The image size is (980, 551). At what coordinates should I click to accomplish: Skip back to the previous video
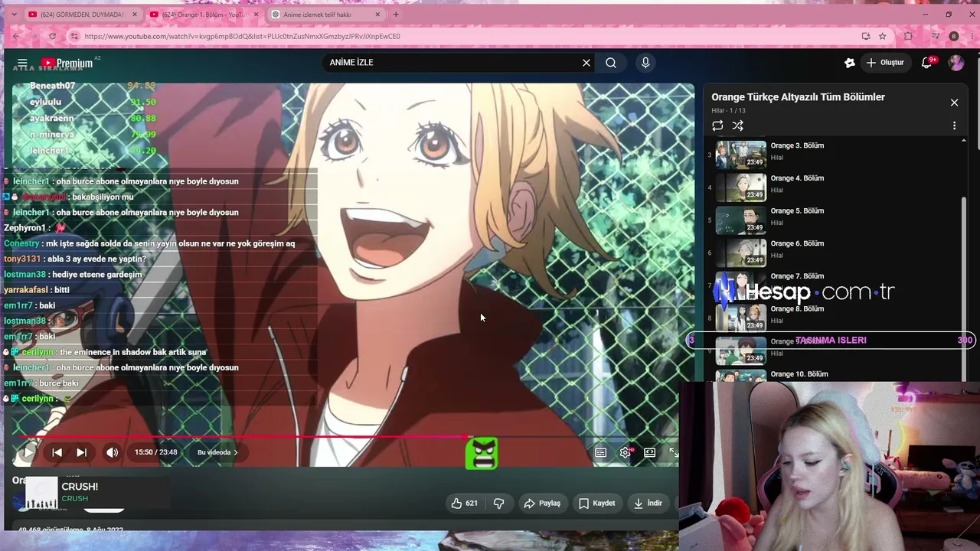(57, 452)
